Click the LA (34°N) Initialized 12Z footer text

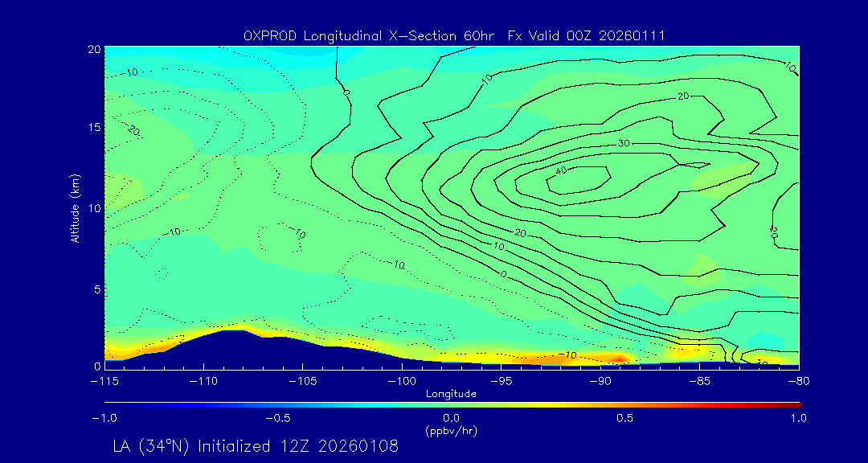point(256,447)
